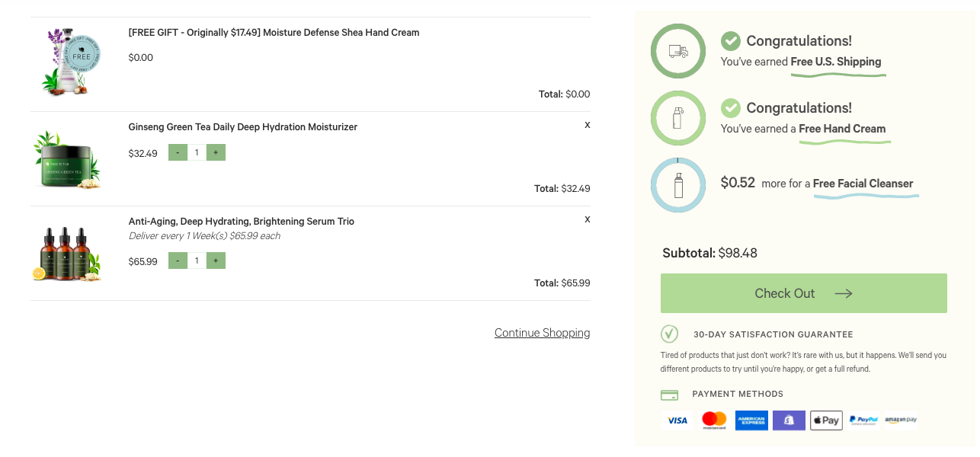
Task: Click the Mastercard payment logo
Action: tap(714, 420)
